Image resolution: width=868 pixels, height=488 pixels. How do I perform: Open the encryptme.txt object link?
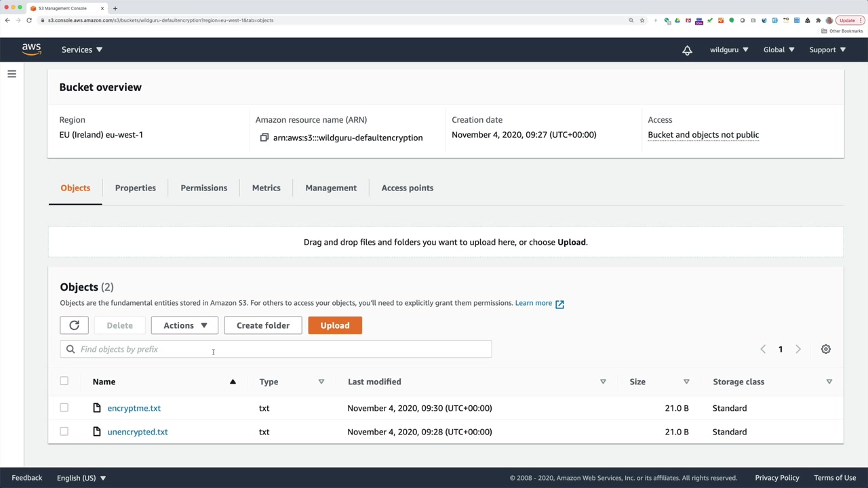tap(134, 408)
